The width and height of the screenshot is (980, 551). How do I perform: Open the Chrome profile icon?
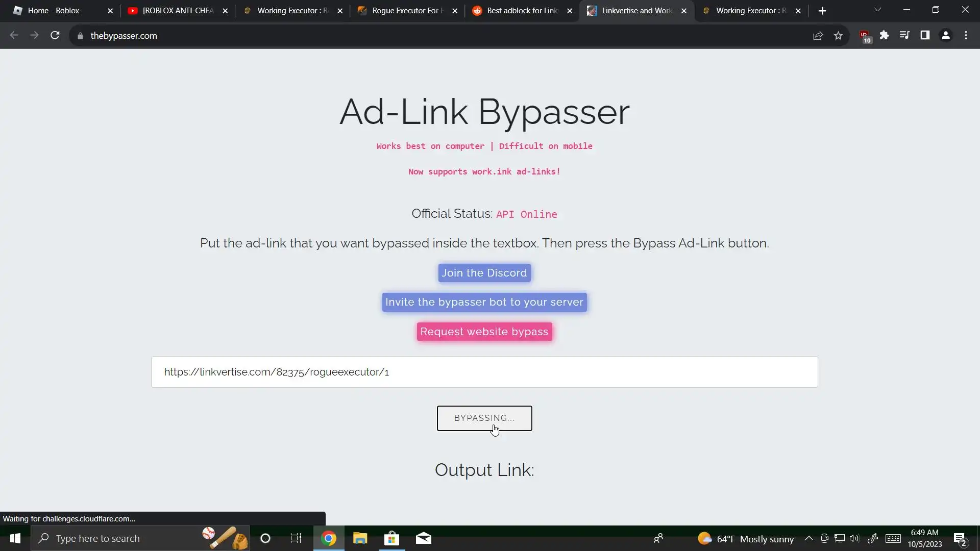pos(945,35)
